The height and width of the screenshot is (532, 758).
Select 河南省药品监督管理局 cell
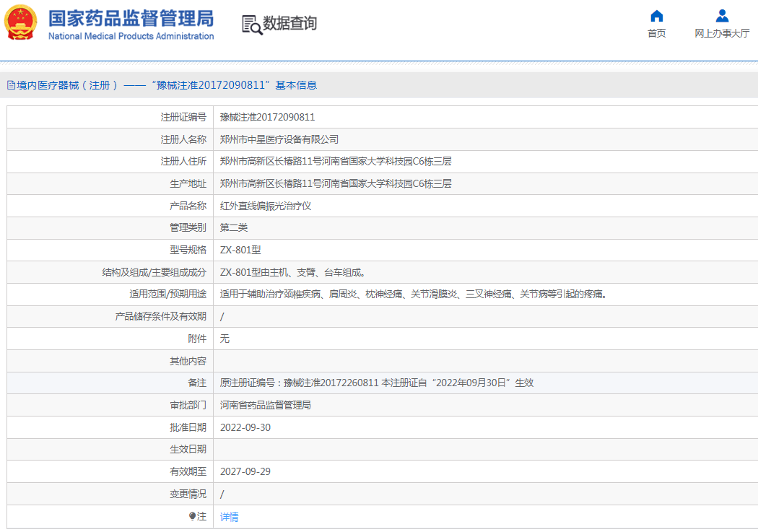pyautogui.click(x=266, y=405)
